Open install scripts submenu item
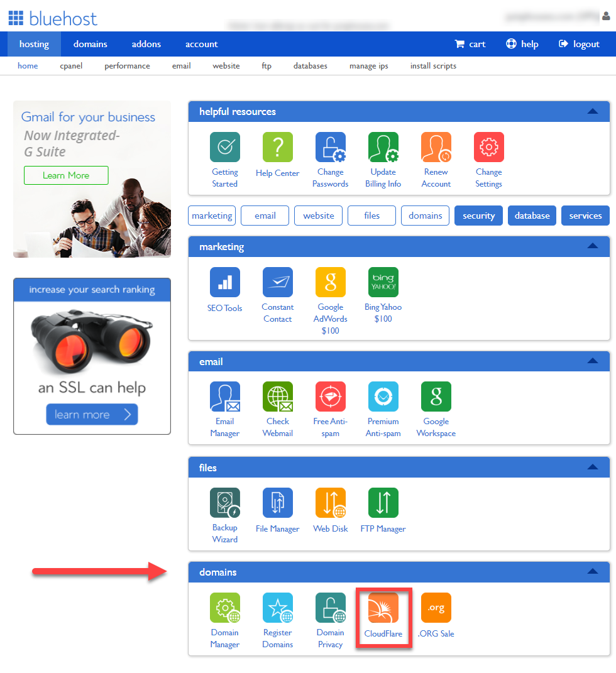This screenshot has height=673, width=616. (x=433, y=66)
